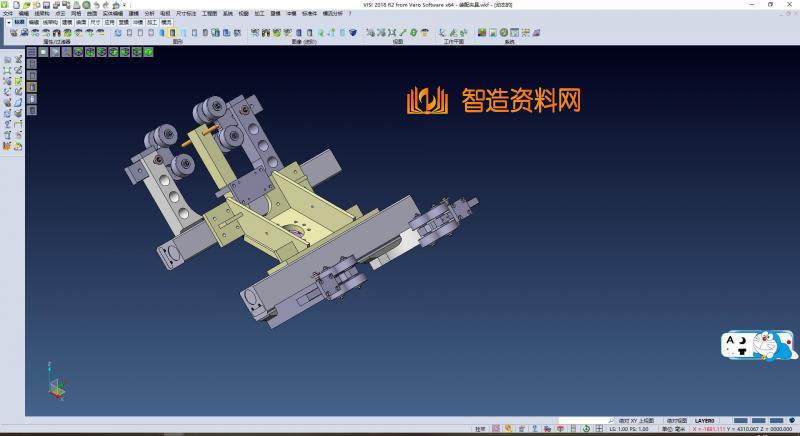Viewport: 800px width, 436px height.
Task: Switch to the 曲面 ribbon tab
Action: click(81, 21)
